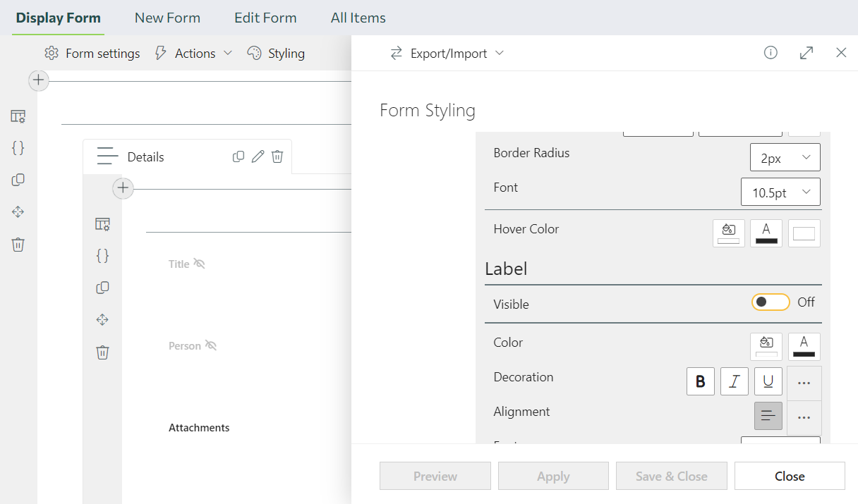Image resolution: width=858 pixels, height=504 pixels.
Task: Delete the inner row
Action: coord(103,352)
